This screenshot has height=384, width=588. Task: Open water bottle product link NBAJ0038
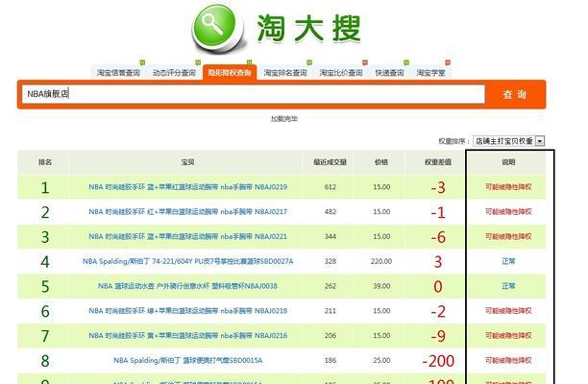[x=187, y=286]
